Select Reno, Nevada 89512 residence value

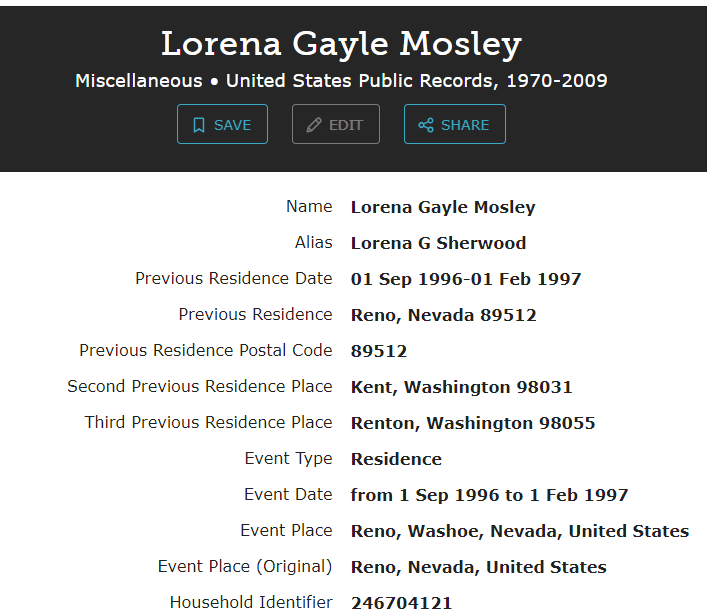(443, 315)
